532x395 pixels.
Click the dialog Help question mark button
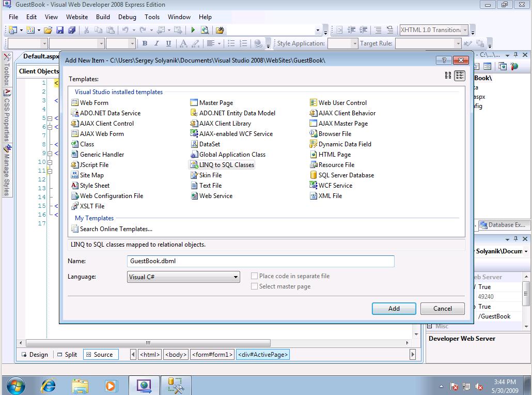coord(444,60)
